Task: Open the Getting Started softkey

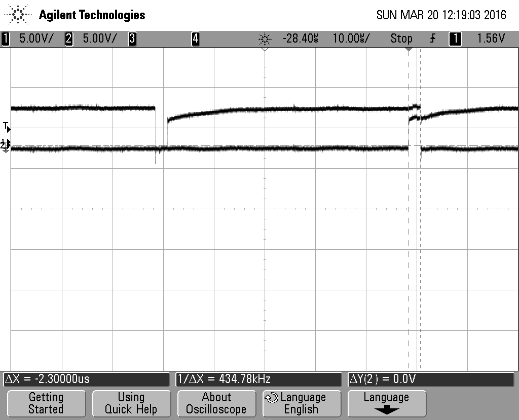Action: (x=46, y=403)
